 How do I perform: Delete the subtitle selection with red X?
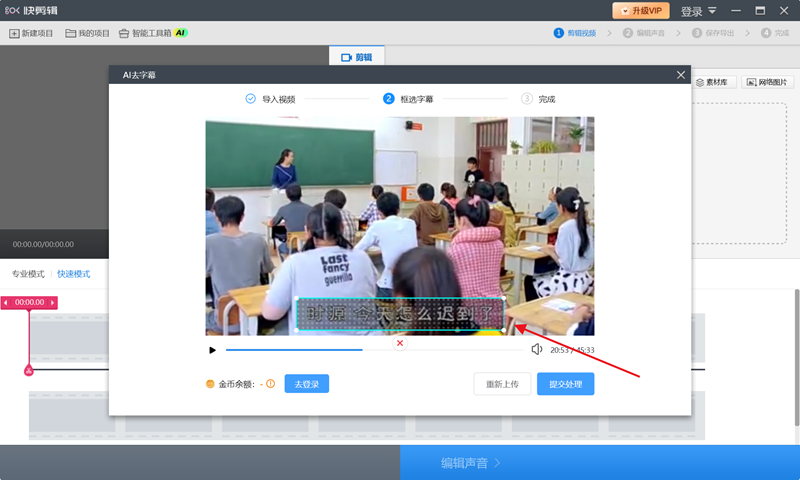(400, 343)
